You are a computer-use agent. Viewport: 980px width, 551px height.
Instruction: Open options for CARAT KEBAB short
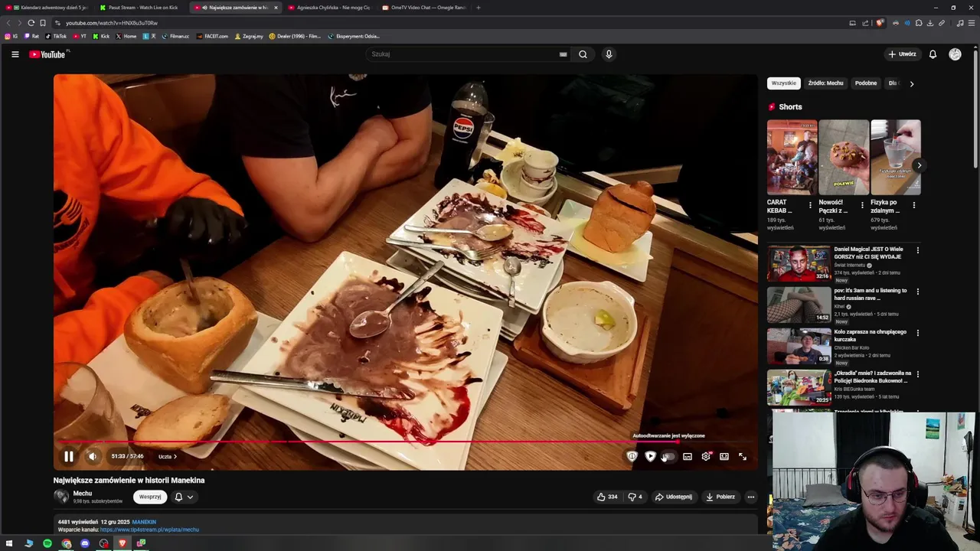click(811, 205)
